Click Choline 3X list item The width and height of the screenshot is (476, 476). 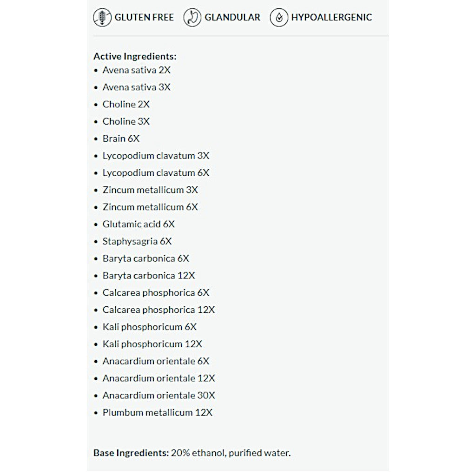pos(126,121)
